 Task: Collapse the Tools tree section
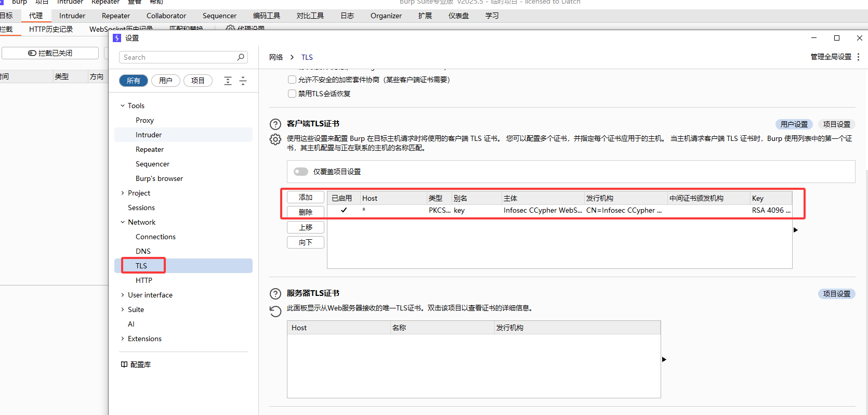click(x=123, y=106)
